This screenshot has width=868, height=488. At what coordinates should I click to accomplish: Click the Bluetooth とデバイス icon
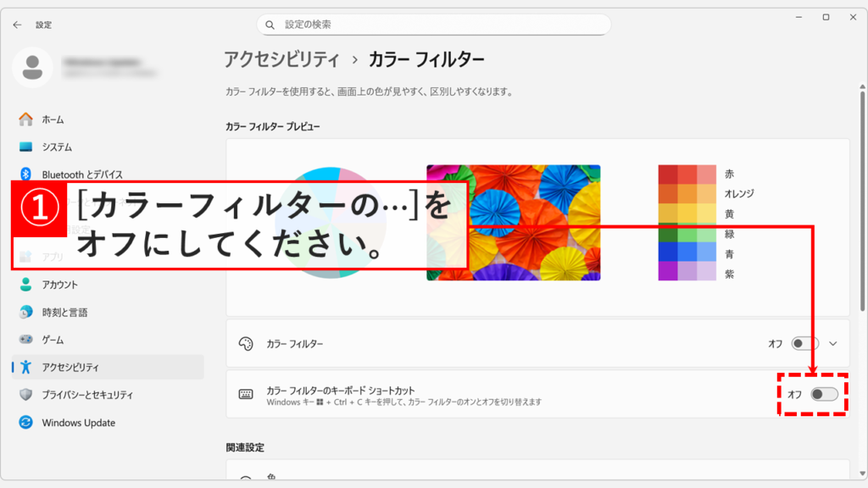pos(26,174)
